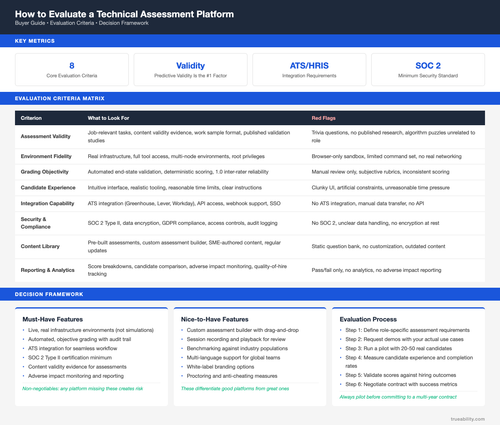The width and height of the screenshot is (500, 425).
Task: Click the cell starting 'Score breakdowns, candidate comparison'
Action: 187,270
